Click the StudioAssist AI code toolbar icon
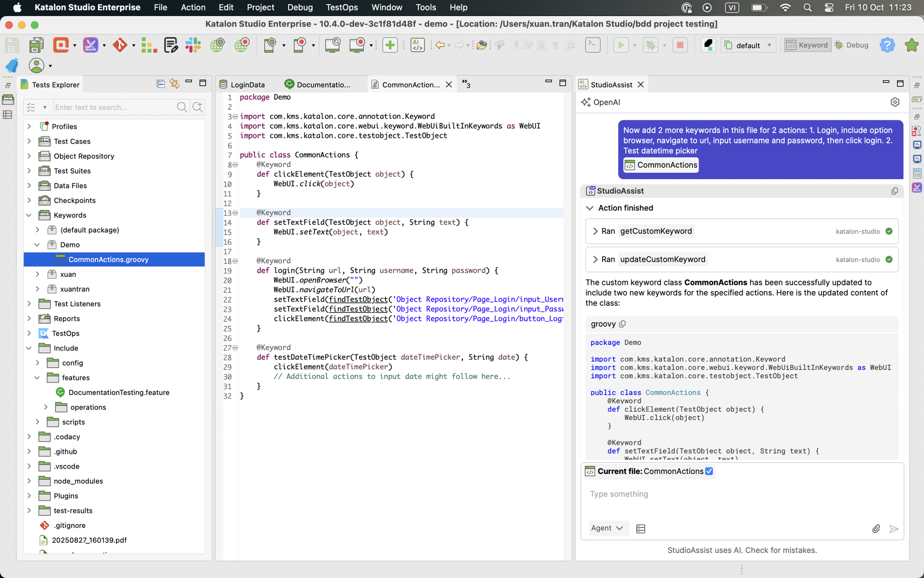This screenshot has width=924, height=578. coord(417,45)
